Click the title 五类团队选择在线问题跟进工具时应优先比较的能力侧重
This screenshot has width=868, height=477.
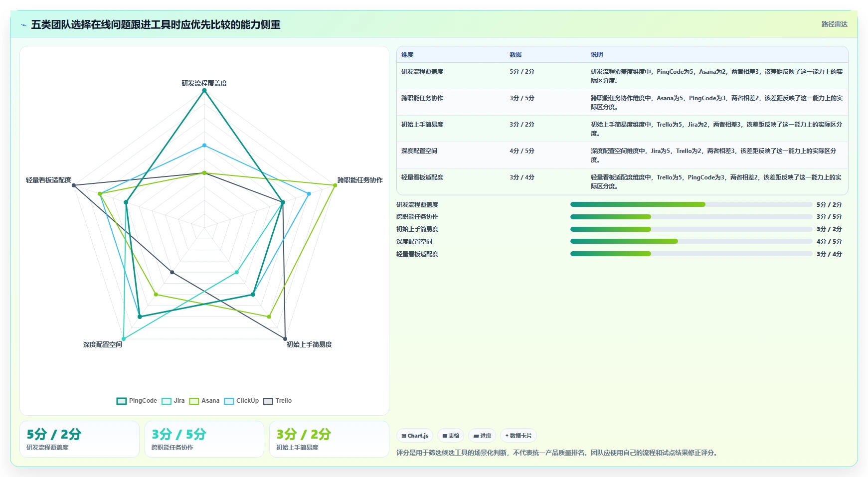pyautogui.click(x=156, y=25)
